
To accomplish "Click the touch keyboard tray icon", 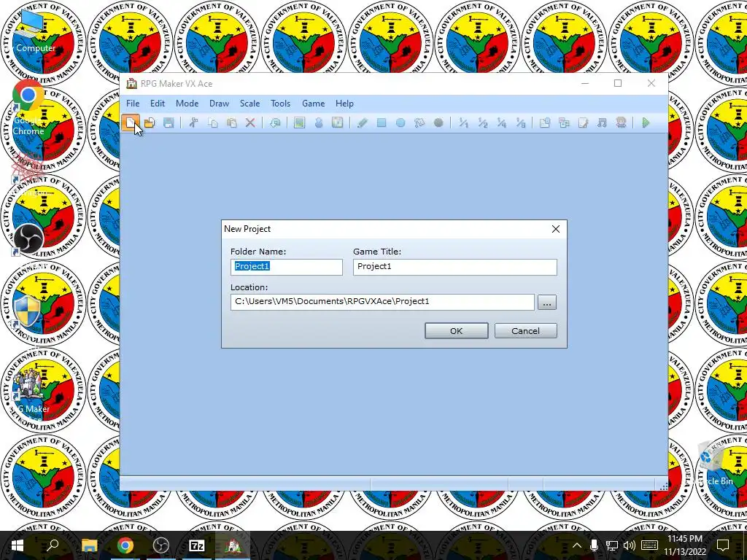I will (x=650, y=545).
